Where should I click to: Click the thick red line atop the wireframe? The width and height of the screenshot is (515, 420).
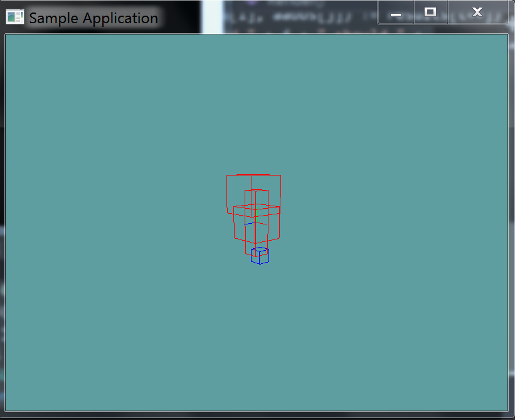[x=253, y=175]
